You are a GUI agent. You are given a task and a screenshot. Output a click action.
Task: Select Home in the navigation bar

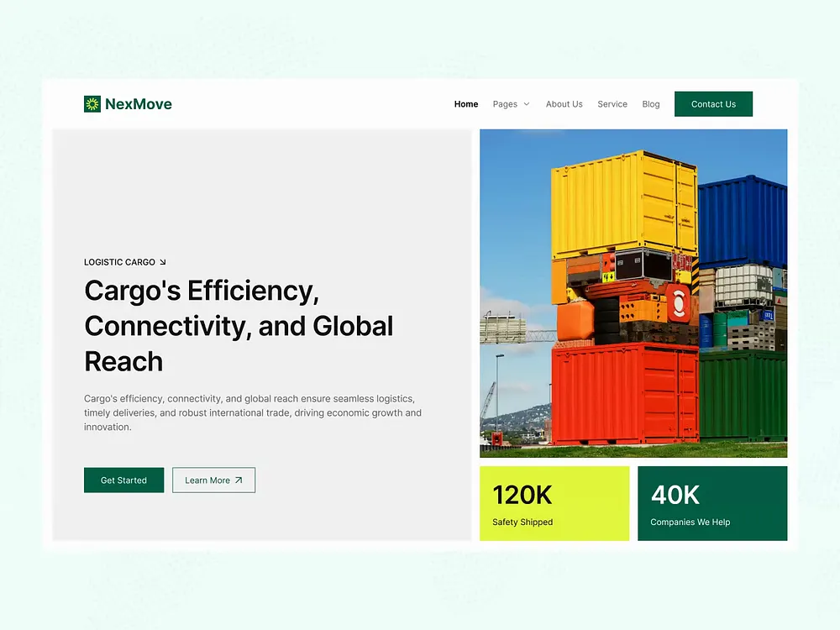click(466, 104)
